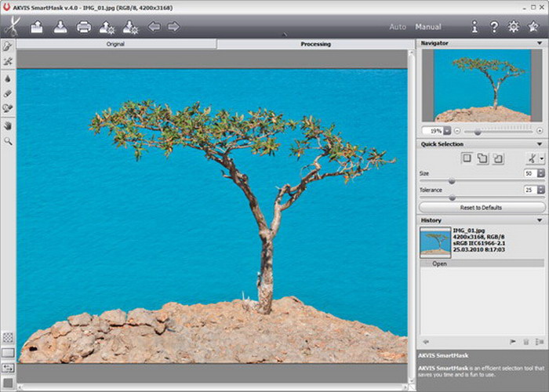Screen dimensions: 549x392
Task: Click the Open image icon in toolbar
Action: tap(36, 27)
